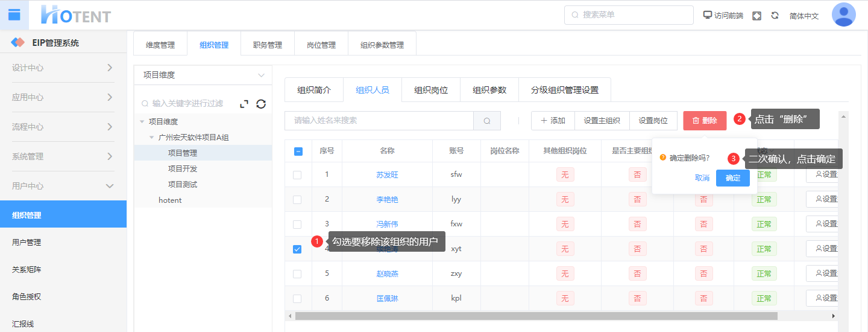Refresh the organization tree
Screen dimensions: 868x332
click(261, 104)
